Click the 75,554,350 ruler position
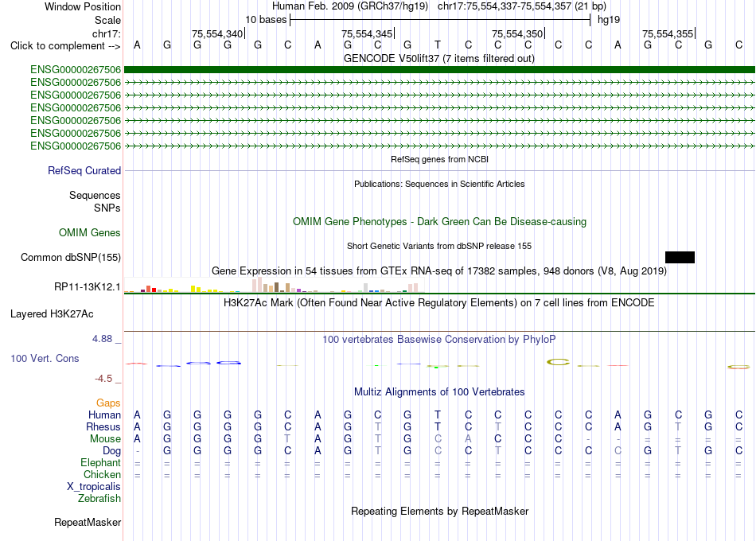 517,33
